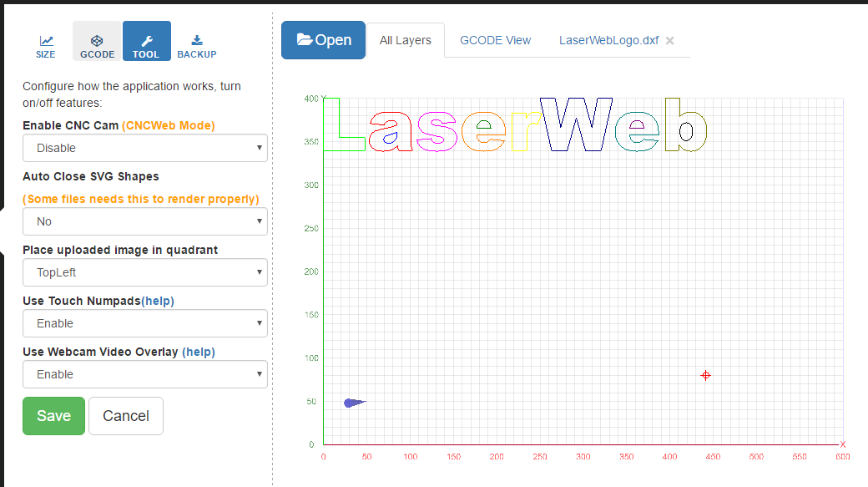Click the Open folder button

pos(323,40)
